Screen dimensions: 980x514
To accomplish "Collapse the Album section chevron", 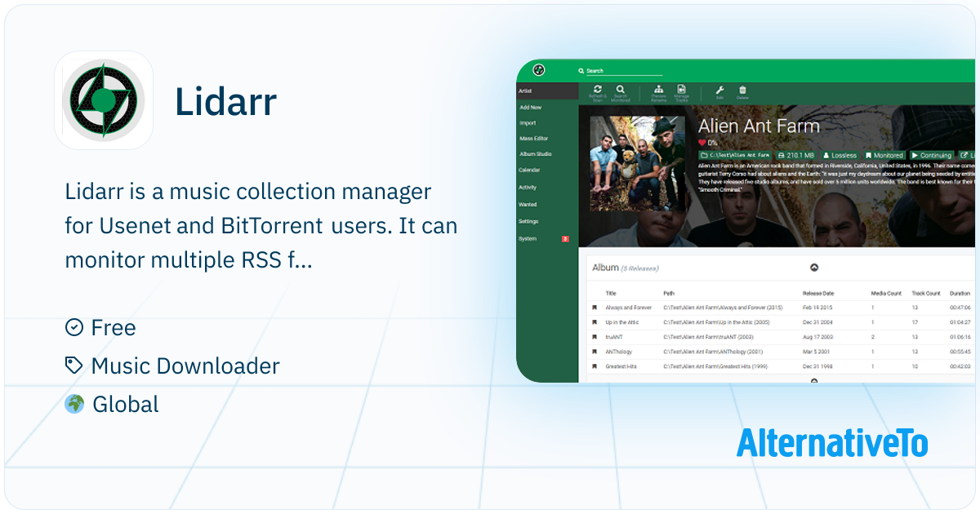I will tap(814, 268).
